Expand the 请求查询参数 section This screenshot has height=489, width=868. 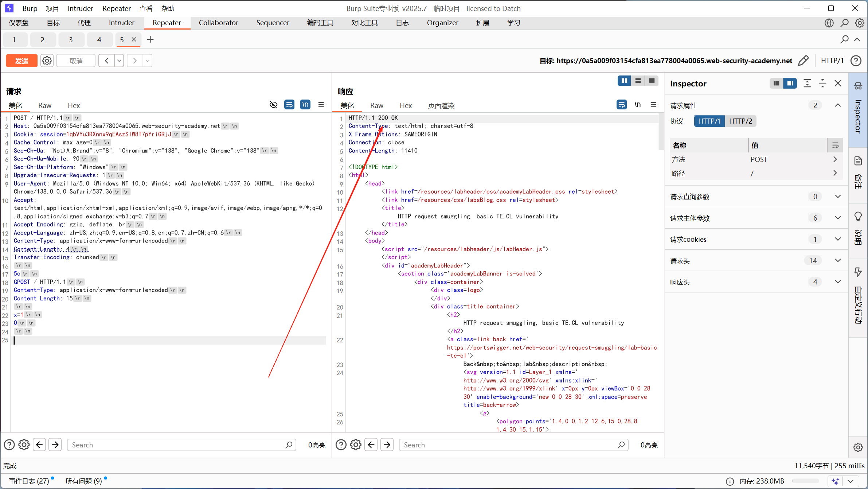838,197
